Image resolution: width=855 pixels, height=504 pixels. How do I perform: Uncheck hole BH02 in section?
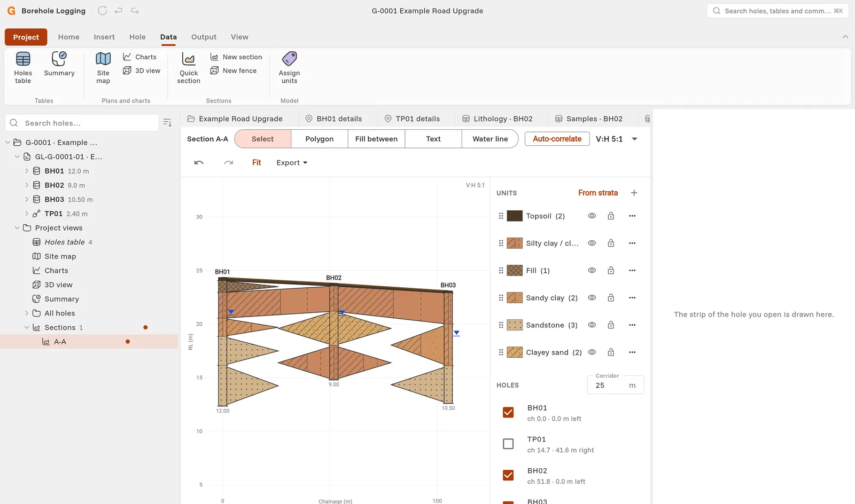click(508, 475)
